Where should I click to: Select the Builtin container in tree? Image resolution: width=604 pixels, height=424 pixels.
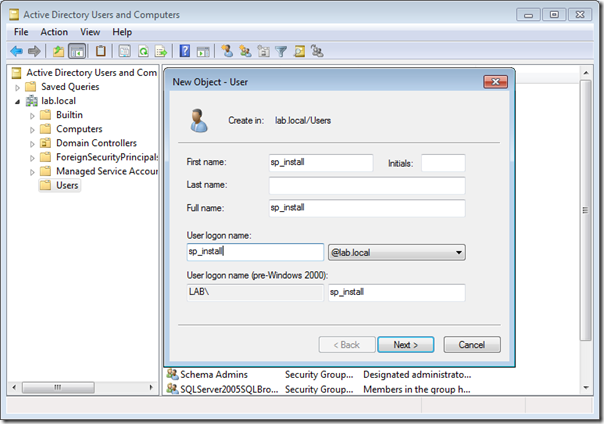69,115
